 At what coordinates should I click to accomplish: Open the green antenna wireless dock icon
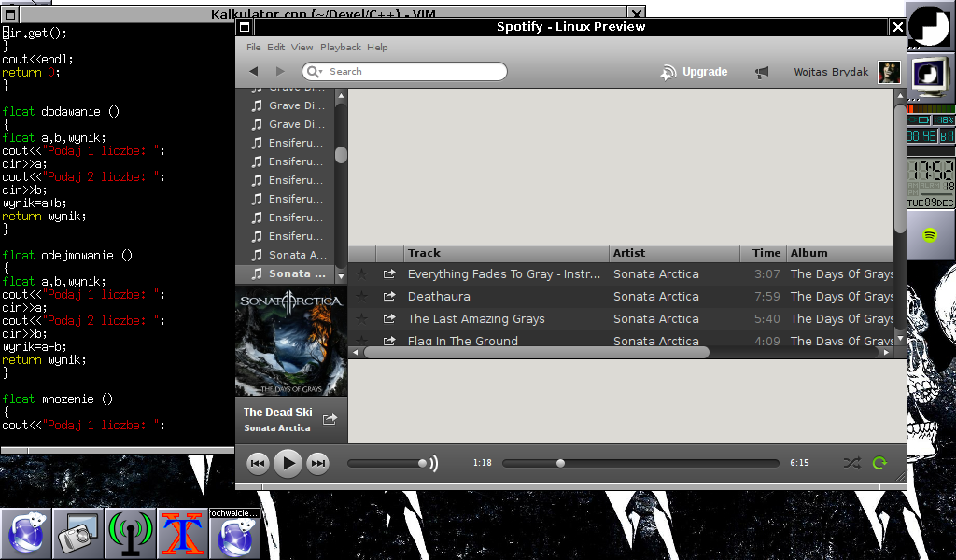(131, 534)
